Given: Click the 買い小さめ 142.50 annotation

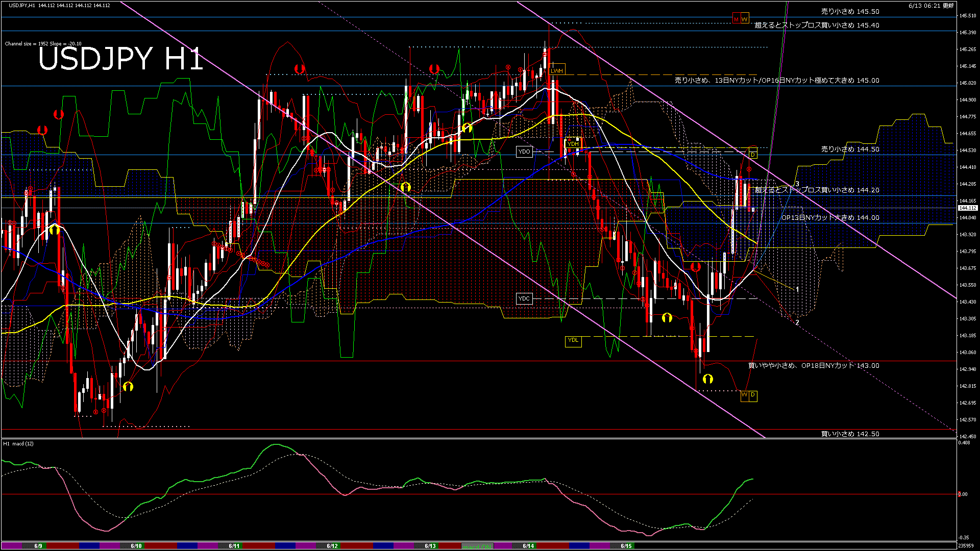Looking at the screenshot, I should tap(850, 434).
